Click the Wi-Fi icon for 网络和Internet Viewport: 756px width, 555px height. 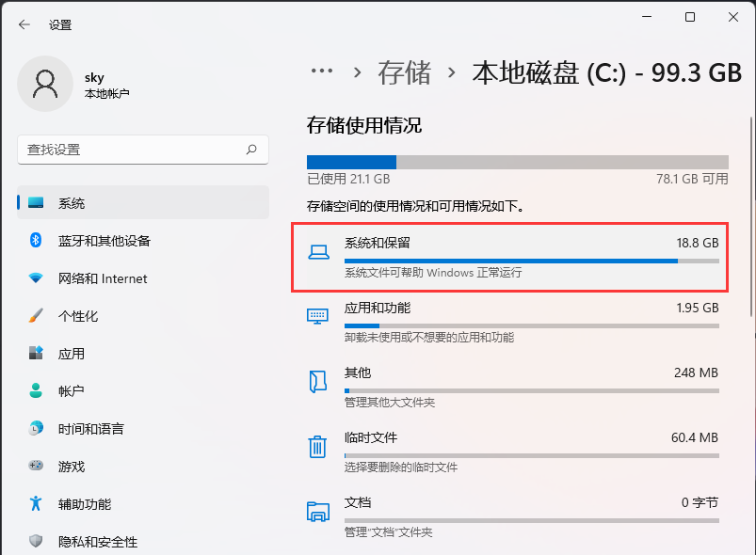[x=35, y=278]
